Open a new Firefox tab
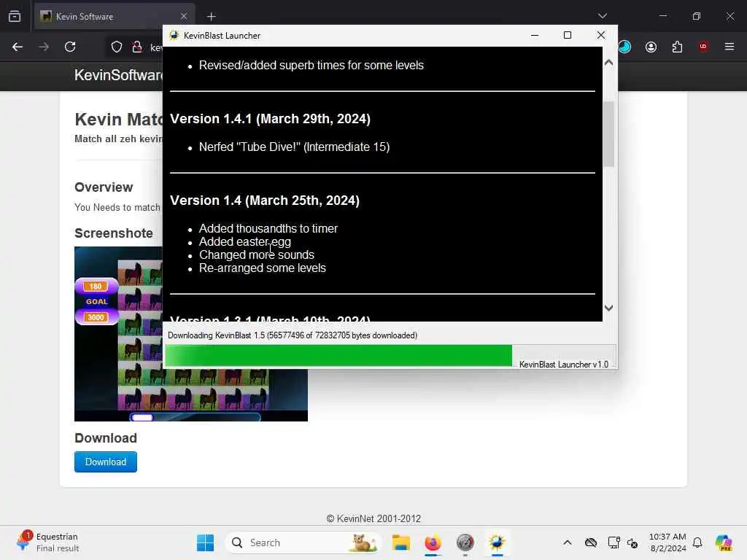Screen dimensions: 747x560 (x=211, y=17)
